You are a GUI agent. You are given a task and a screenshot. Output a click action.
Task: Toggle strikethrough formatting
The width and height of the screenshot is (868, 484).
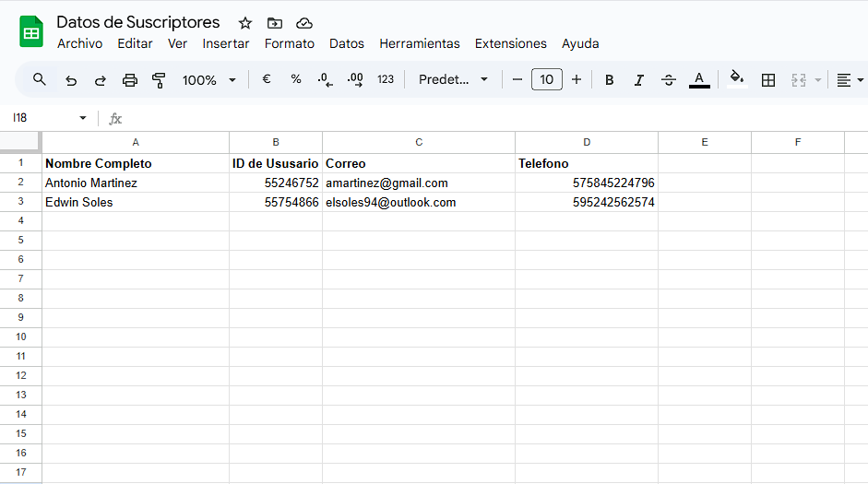click(669, 80)
